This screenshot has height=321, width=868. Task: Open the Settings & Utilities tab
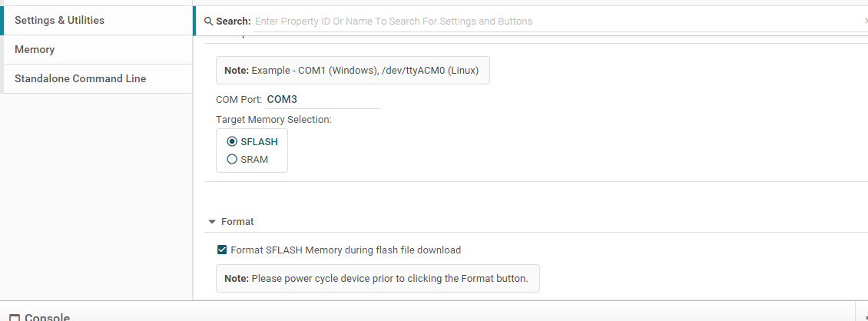[59, 20]
